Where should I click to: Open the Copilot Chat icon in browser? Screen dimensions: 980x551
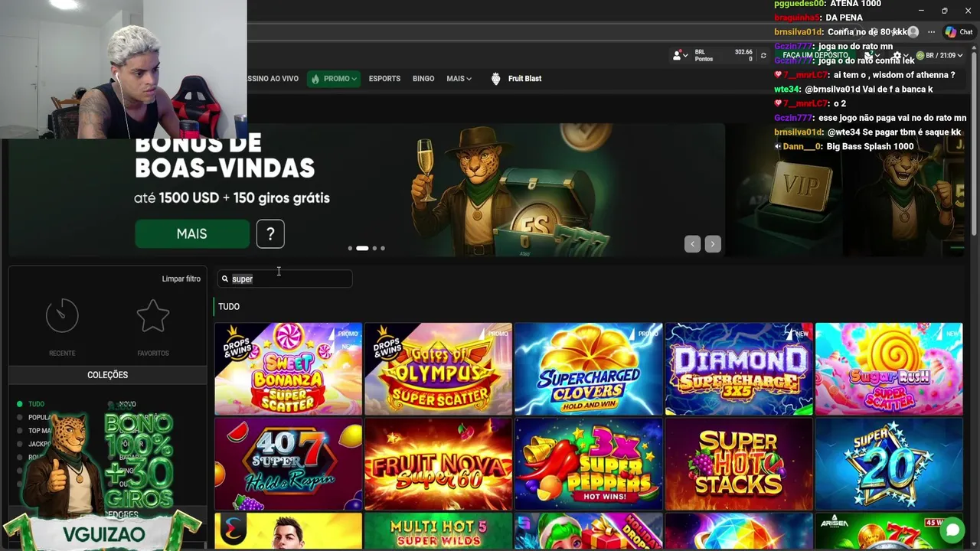[950, 32]
